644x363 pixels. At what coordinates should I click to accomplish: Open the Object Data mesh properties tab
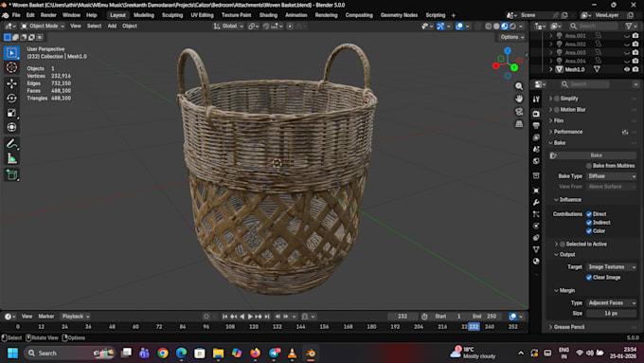click(536, 249)
